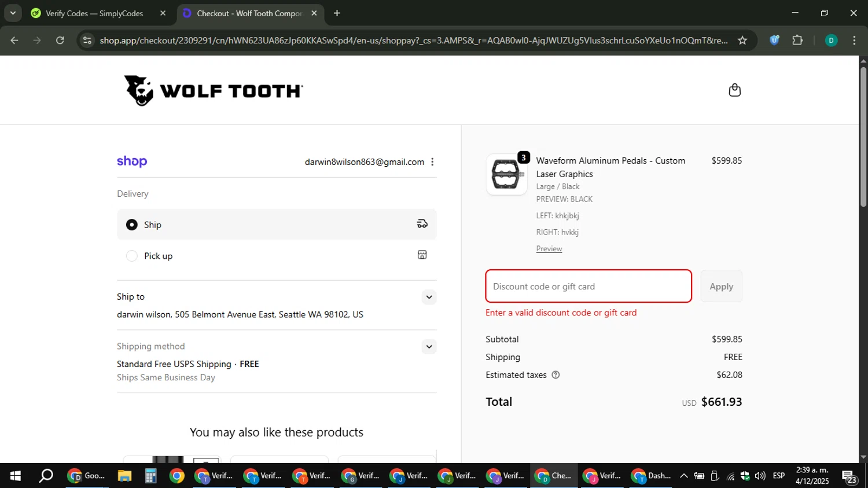Select the Pick up delivery option
This screenshot has width=868, height=488.
pos(277,255)
